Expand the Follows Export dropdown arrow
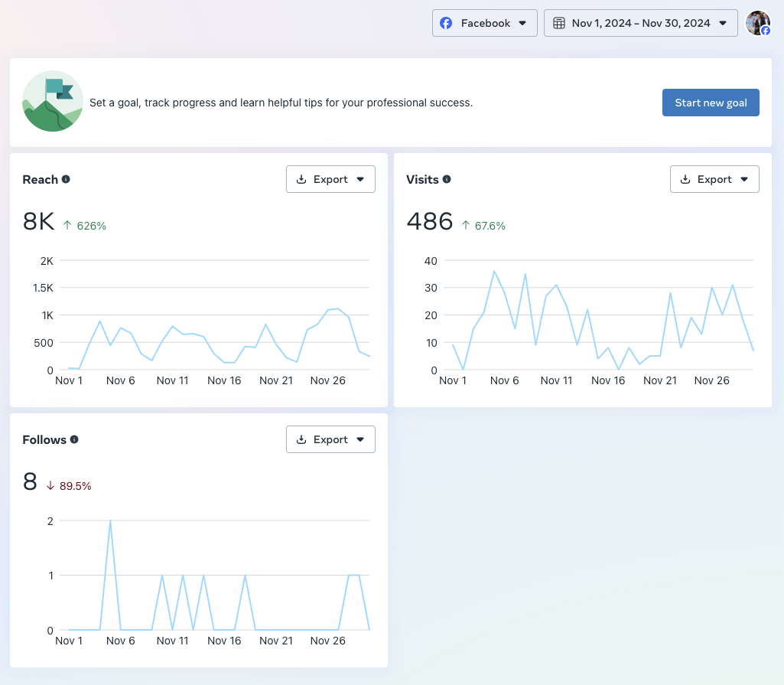The height and width of the screenshot is (685, 784). pos(360,439)
